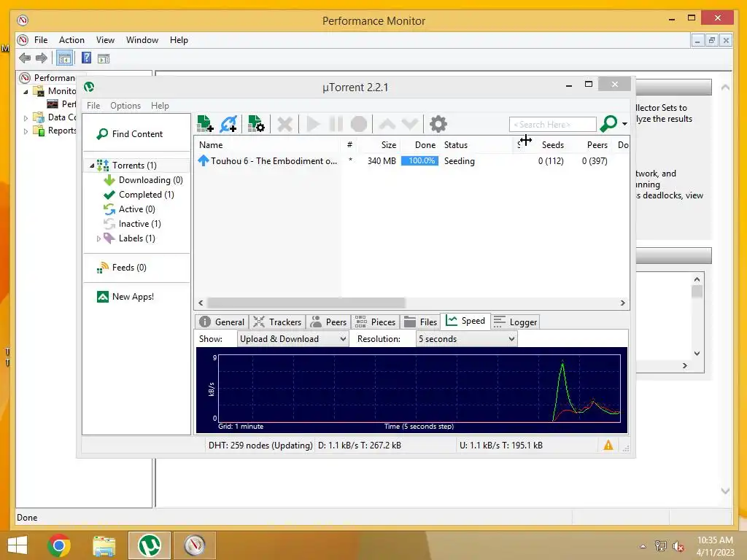Click the warning triangle status icon
This screenshot has height=560, width=747.
pyautogui.click(x=608, y=446)
